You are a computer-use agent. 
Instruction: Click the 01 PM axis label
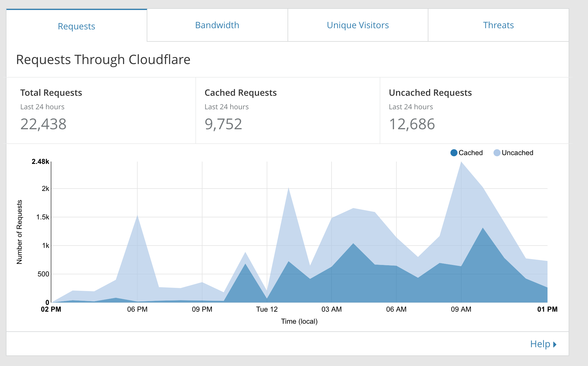pyautogui.click(x=547, y=309)
